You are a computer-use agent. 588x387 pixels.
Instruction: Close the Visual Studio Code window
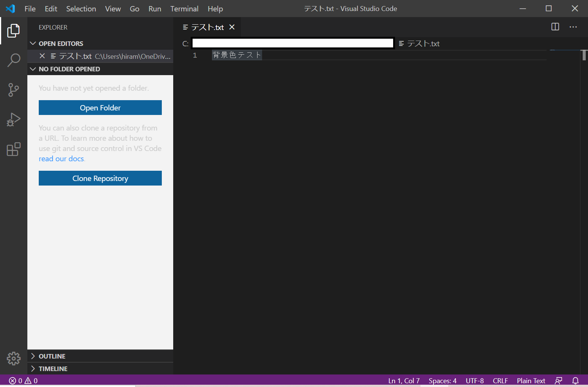[x=575, y=8]
